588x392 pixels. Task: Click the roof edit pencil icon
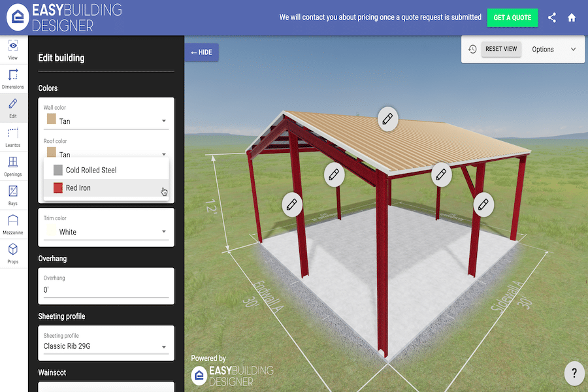[387, 119]
